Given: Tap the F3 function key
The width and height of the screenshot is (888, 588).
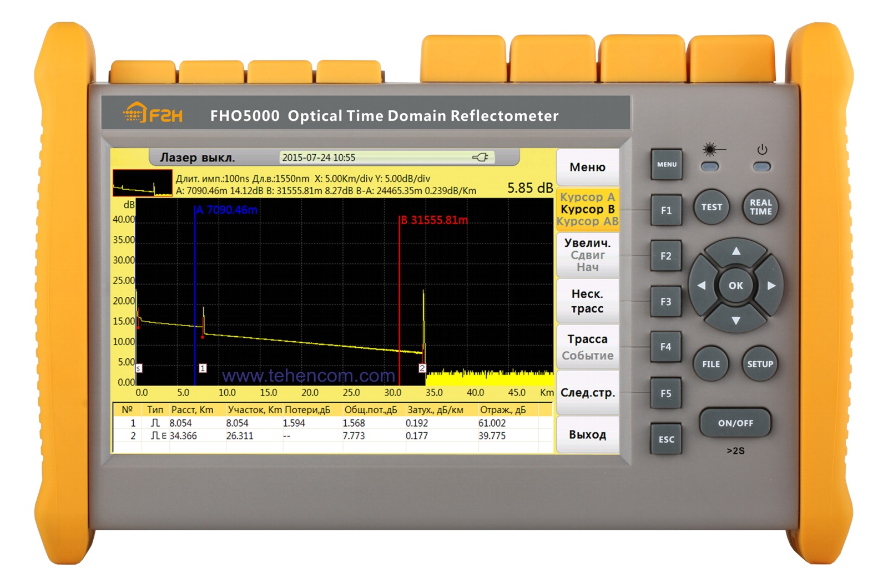Looking at the screenshot, I should [666, 302].
